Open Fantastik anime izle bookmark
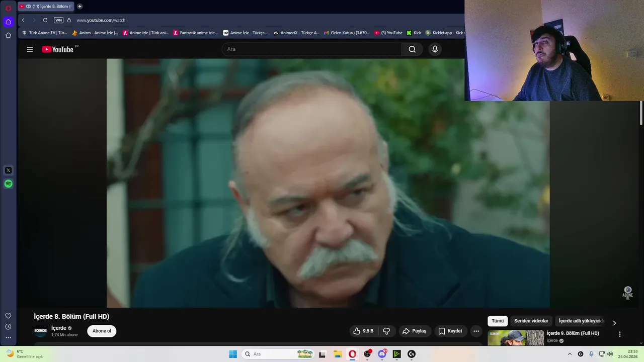Viewport: 644px width, 362px height. coord(196,33)
